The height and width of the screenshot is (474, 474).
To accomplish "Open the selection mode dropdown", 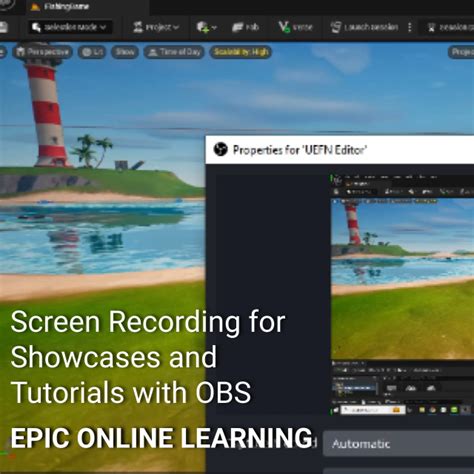I will click(x=69, y=27).
